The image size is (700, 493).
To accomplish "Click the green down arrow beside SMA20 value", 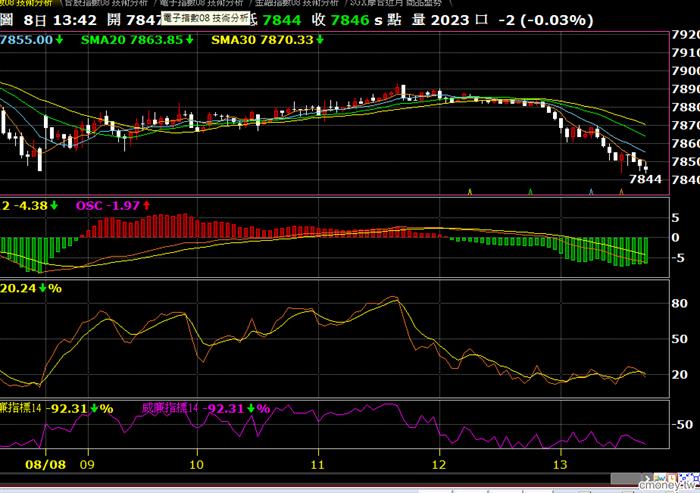I will click(x=190, y=40).
